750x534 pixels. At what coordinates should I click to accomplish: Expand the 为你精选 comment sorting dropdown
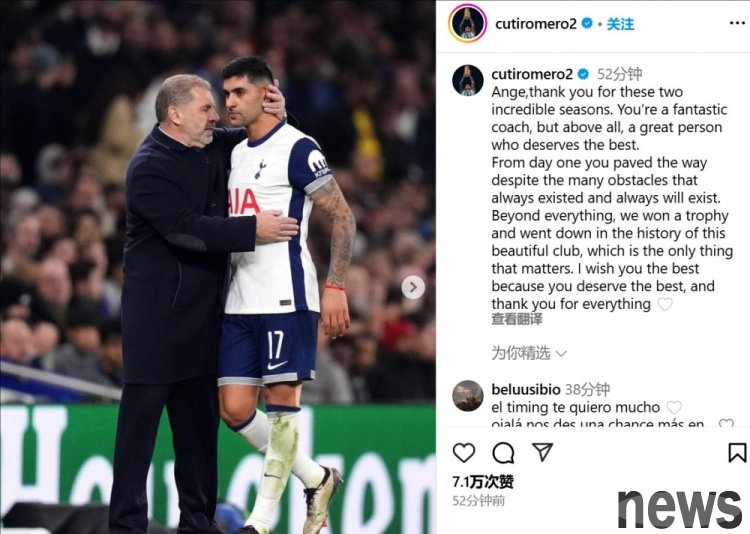[x=529, y=354]
